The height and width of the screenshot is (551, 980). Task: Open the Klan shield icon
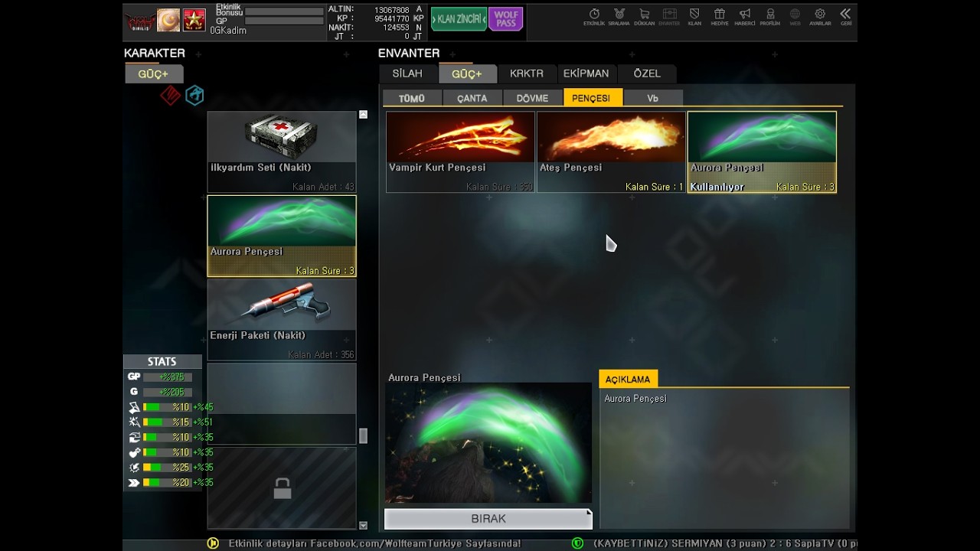pyautogui.click(x=694, y=17)
